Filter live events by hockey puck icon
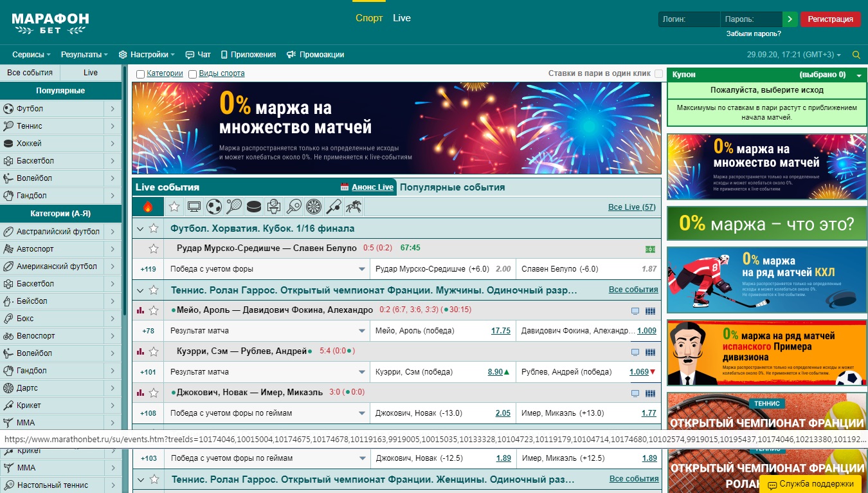Screen dimensions: 868x493 [x=254, y=207]
